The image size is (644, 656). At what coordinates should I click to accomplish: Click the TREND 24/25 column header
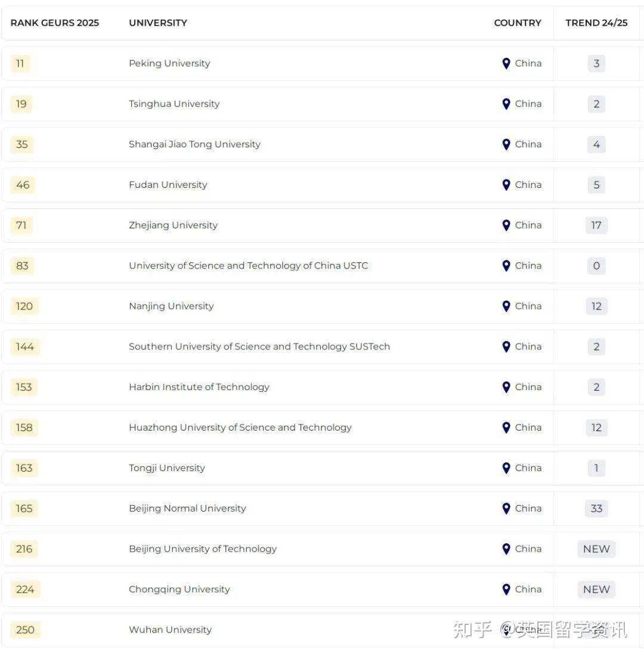pos(596,23)
